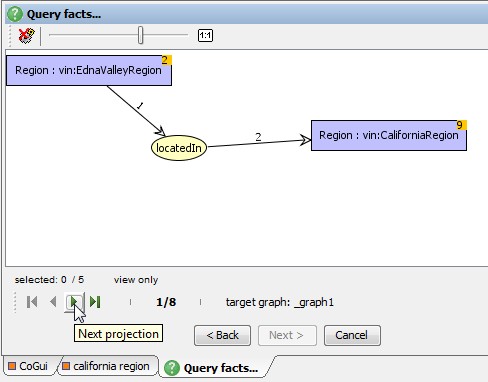Click the Query facts title help icon
Image resolution: width=488 pixels, height=382 pixels.
coord(15,14)
